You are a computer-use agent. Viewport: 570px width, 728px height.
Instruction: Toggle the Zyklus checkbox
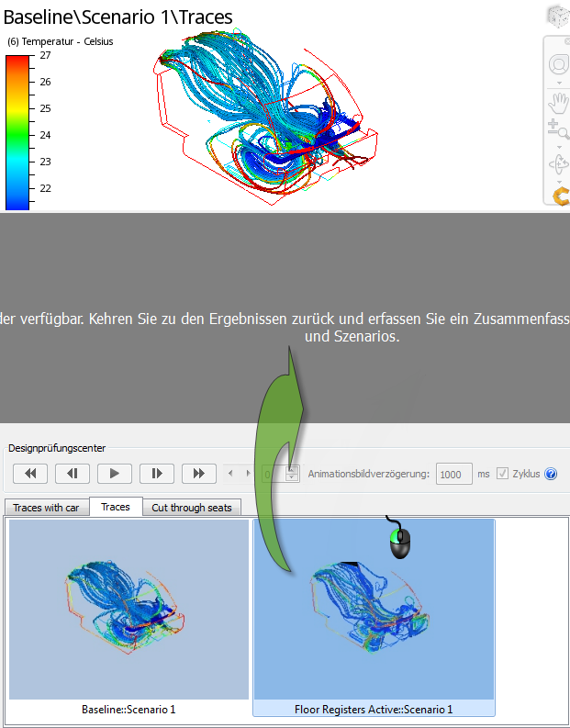tap(502, 474)
